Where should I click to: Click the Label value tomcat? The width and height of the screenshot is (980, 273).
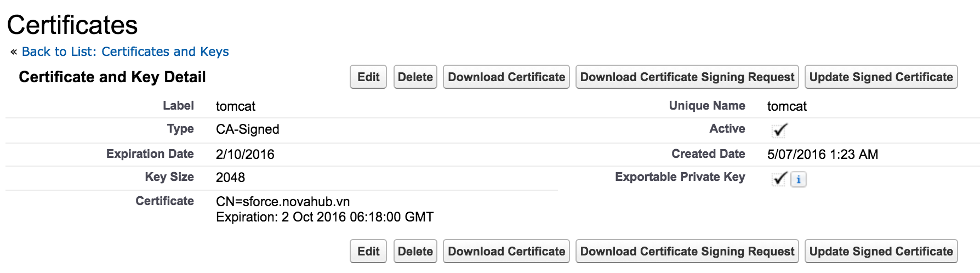click(236, 106)
